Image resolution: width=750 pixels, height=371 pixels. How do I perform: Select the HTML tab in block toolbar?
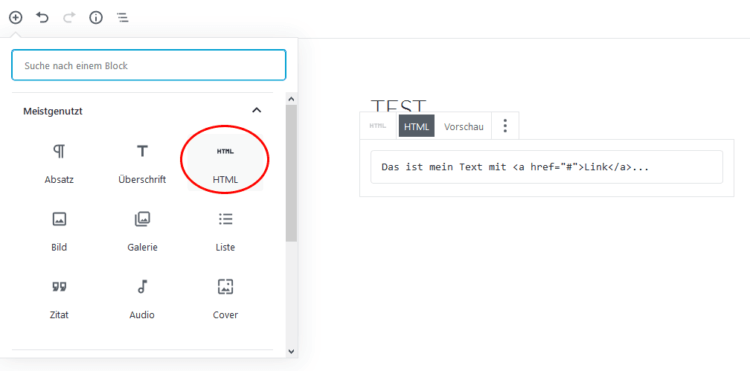[417, 126]
